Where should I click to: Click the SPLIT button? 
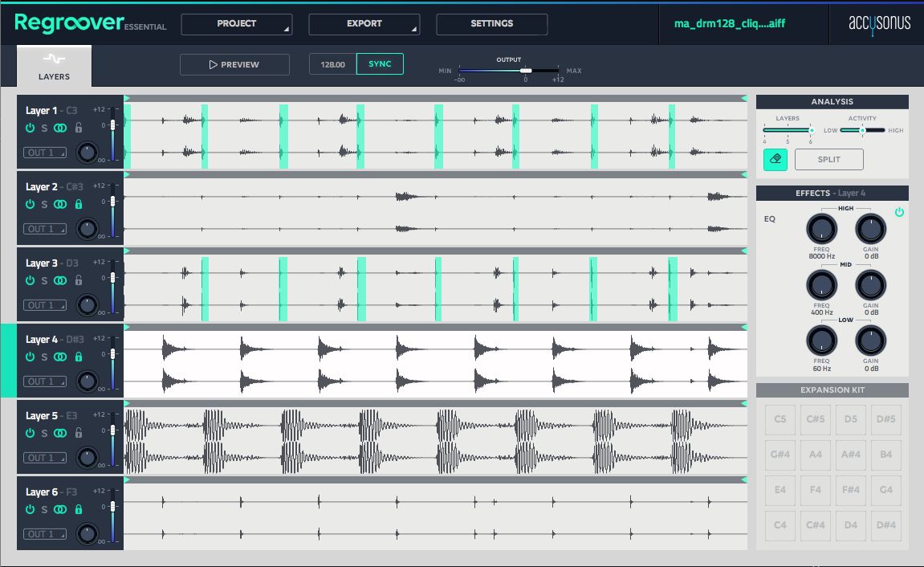pyautogui.click(x=829, y=159)
